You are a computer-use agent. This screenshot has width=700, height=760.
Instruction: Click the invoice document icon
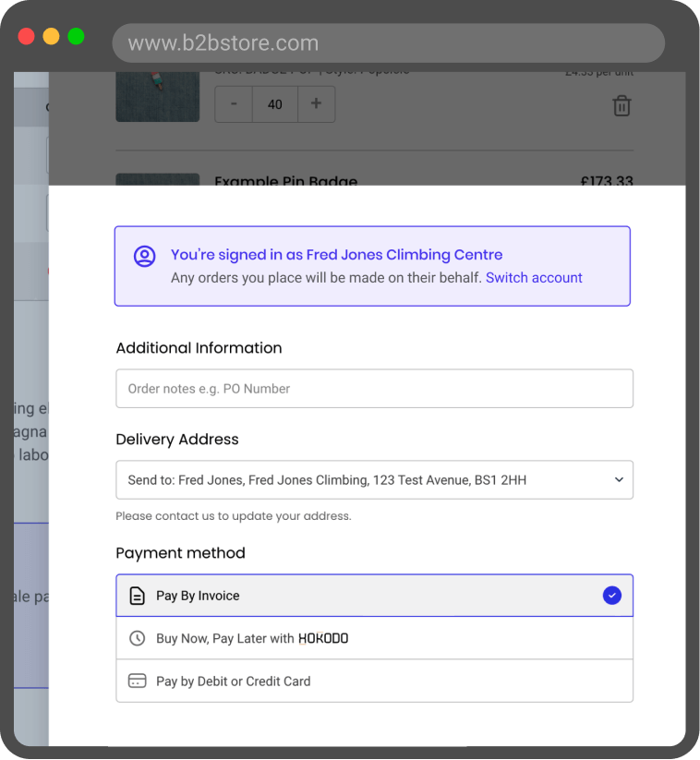click(137, 596)
